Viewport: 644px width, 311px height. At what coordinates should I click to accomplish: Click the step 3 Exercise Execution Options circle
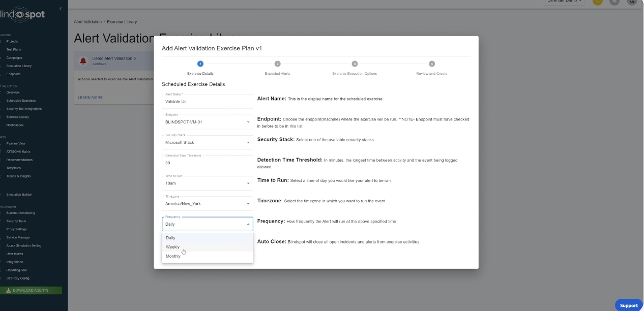pyautogui.click(x=355, y=64)
